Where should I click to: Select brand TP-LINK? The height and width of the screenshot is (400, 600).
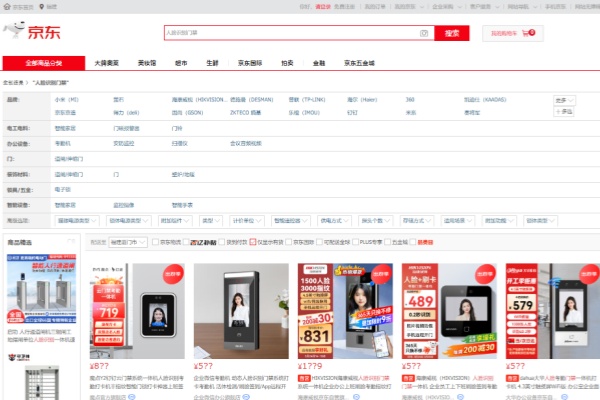click(x=307, y=100)
